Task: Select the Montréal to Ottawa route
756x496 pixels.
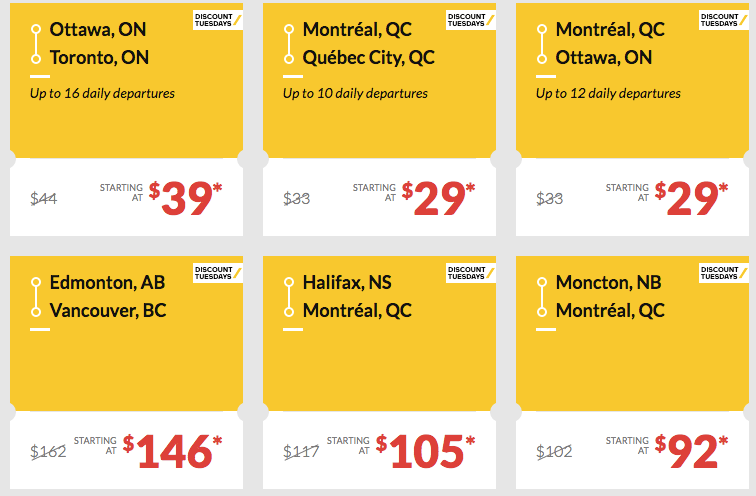Action: click(609, 44)
